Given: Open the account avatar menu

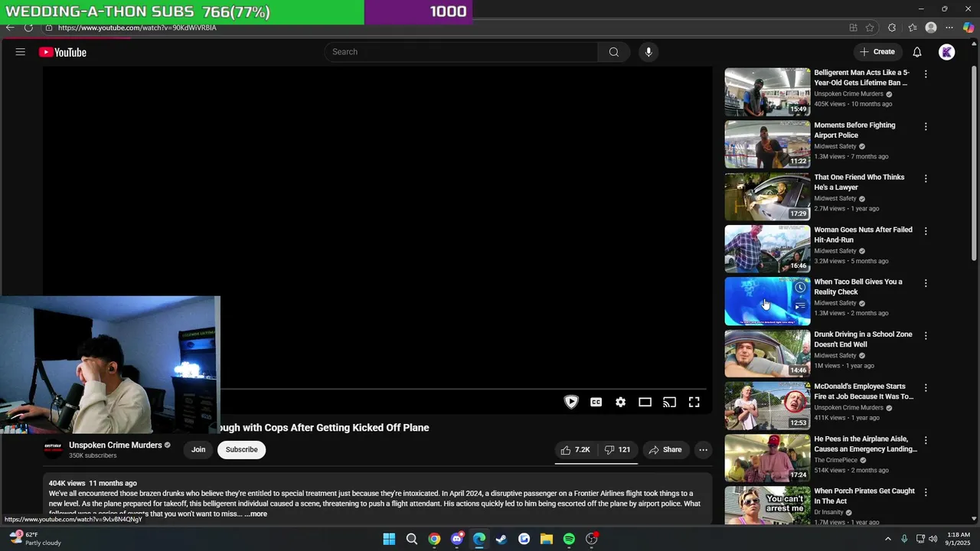Looking at the screenshot, I should coord(947,52).
